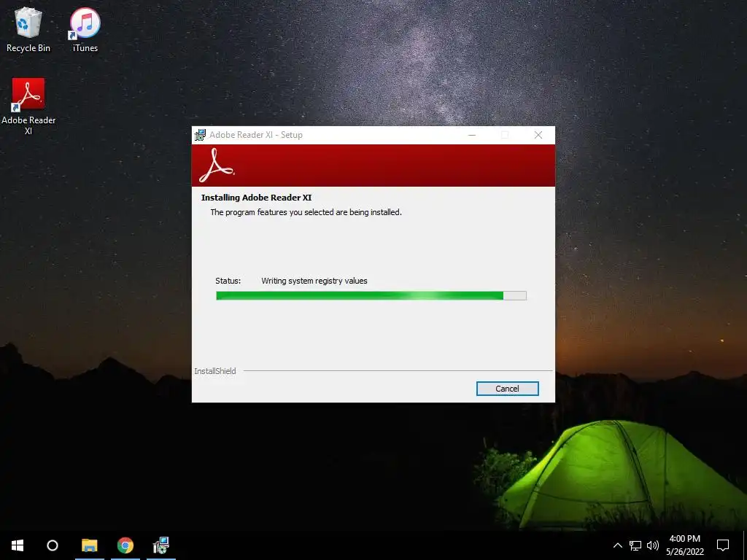The width and height of the screenshot is (747, 560).
Task: Open the Windows Start menu
Action: (x=18, y=545)
